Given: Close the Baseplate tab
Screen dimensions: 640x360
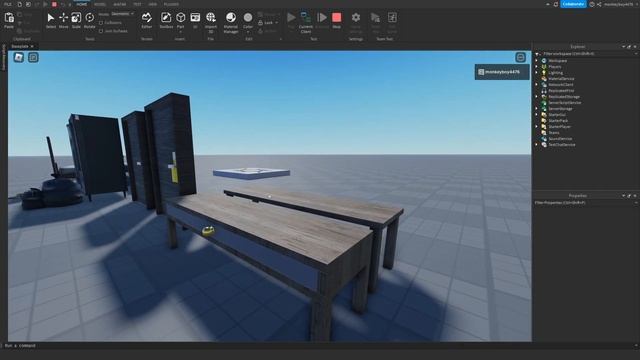Looking at the screenshot, I should tap(32, 47).
